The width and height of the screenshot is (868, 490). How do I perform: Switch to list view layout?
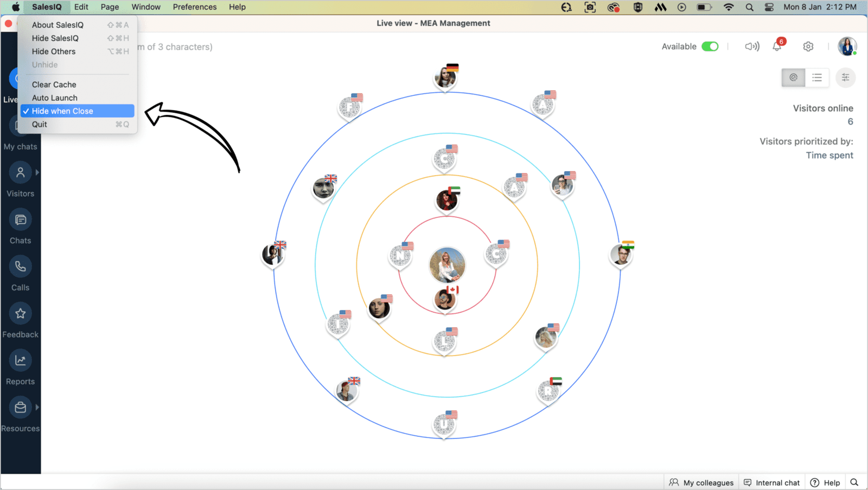point(817,78)
